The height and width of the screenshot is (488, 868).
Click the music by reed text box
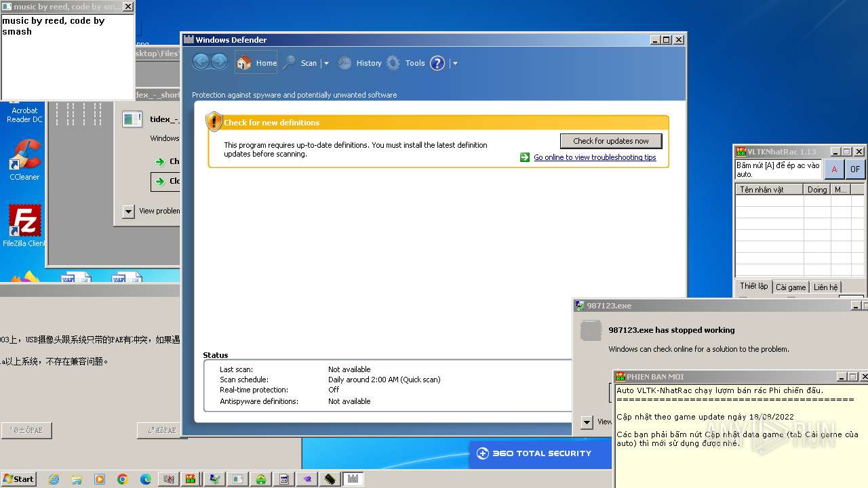click(67, 57)
